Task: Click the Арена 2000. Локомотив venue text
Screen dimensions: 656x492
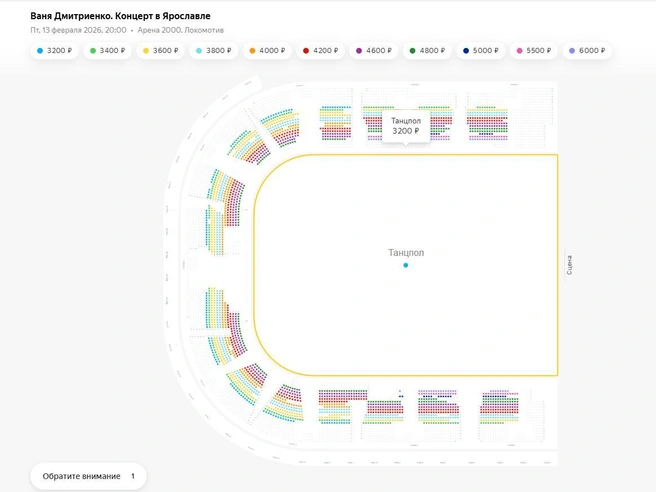Action: (181, 30)
